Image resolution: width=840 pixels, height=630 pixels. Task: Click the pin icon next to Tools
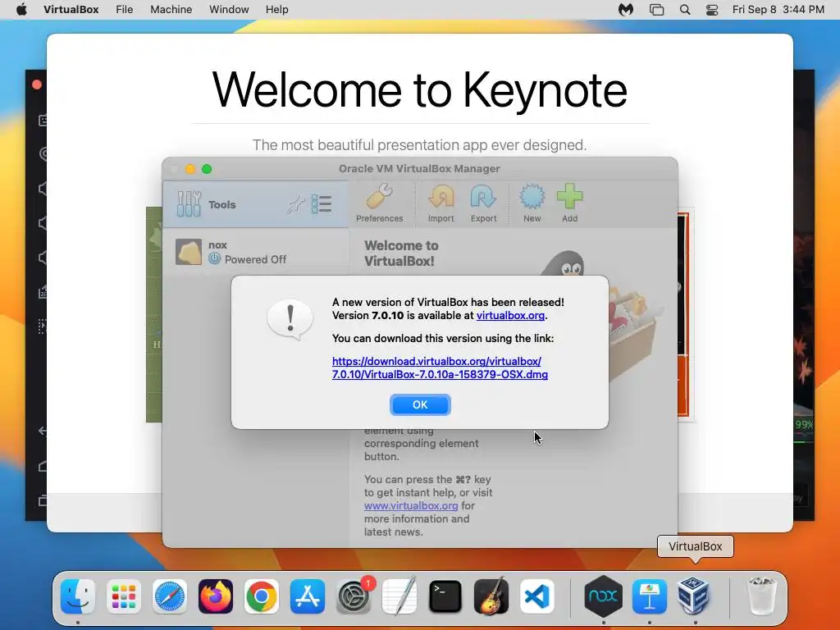tap(295, 204)
